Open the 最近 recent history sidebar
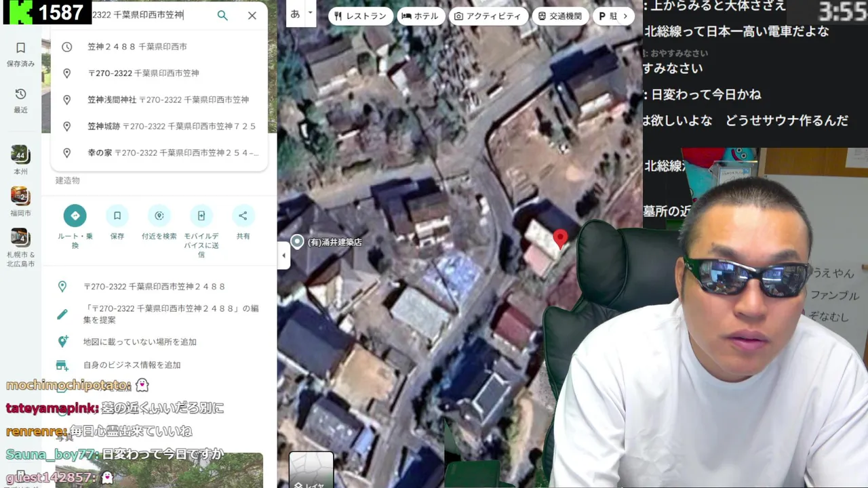The width and height of the screenshot is (868, 488). click(x=20, y=100)
